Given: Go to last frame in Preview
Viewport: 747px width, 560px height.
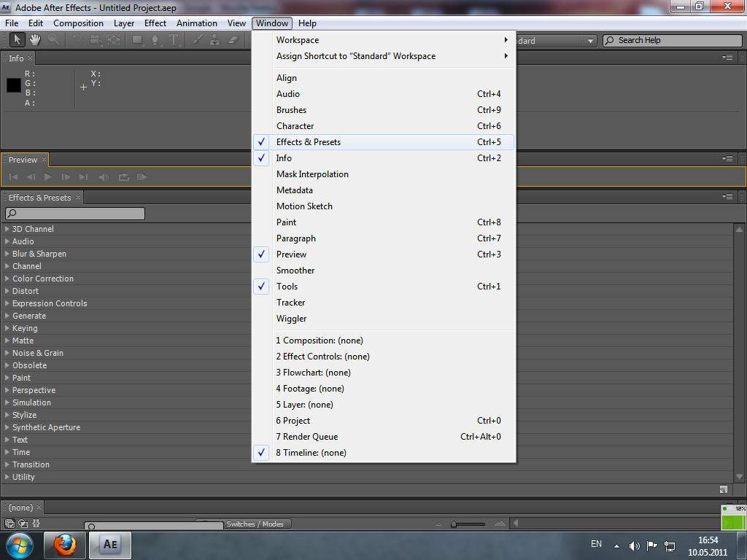Looking at the screenshot, I should pyautogui.click(x=83, y=176).
